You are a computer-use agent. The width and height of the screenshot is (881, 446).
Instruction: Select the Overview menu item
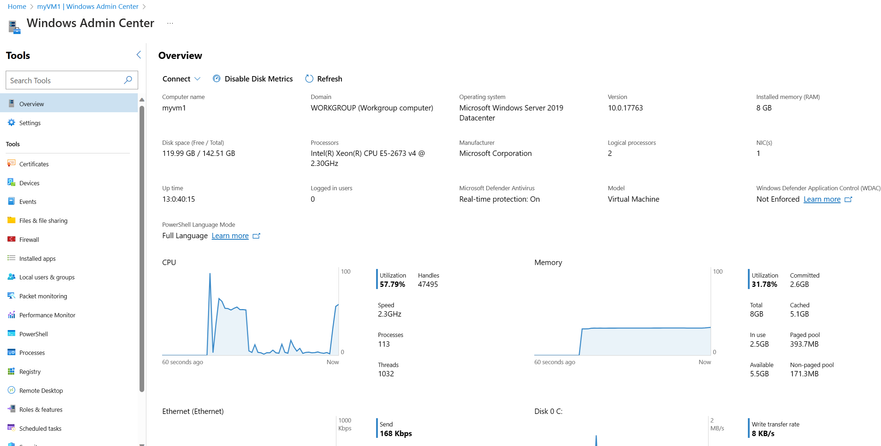coord(69,103)
